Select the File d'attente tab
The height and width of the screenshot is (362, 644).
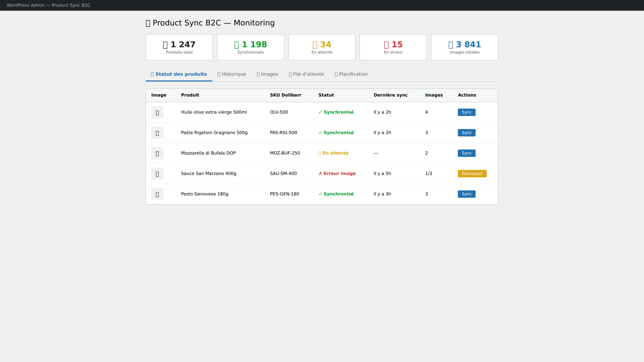click(x=307, y=74)
